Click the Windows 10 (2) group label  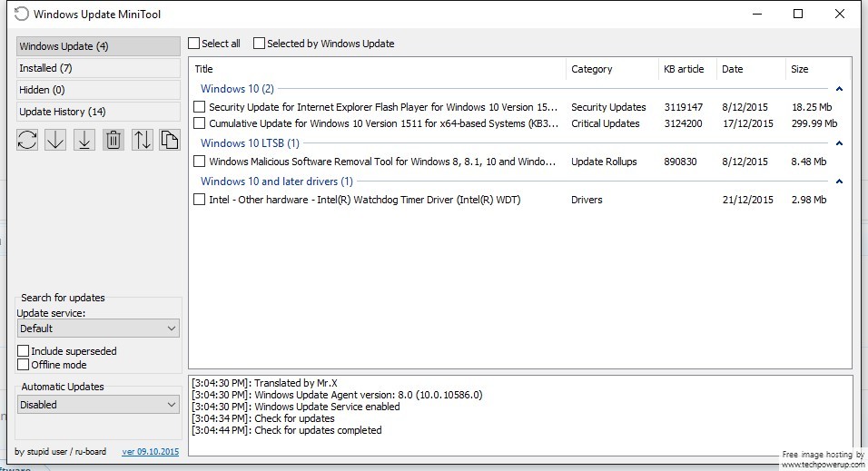coord(237,89)
